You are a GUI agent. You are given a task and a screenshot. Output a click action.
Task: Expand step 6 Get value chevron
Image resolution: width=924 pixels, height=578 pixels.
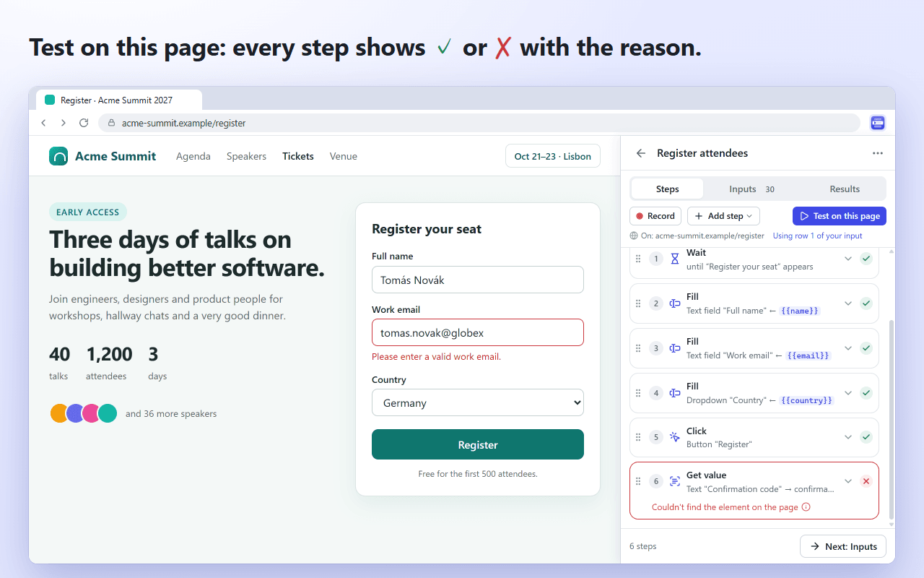tap(848, 481)
